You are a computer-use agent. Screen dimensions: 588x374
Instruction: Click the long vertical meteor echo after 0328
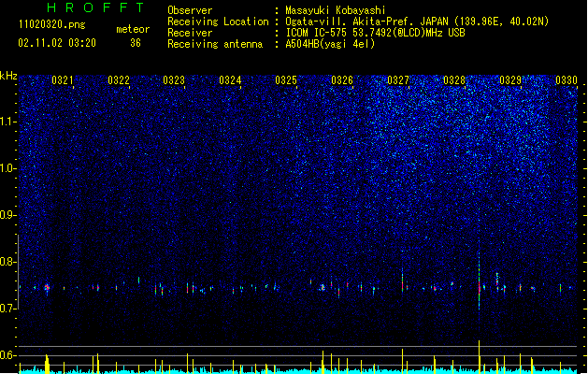pos(479,280)
